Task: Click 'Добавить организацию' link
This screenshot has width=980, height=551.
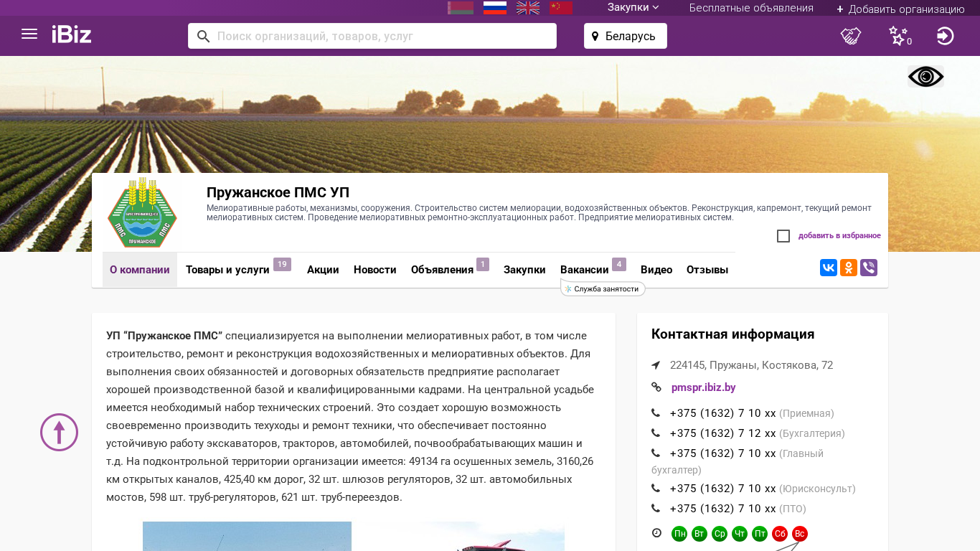Action: 900,9
